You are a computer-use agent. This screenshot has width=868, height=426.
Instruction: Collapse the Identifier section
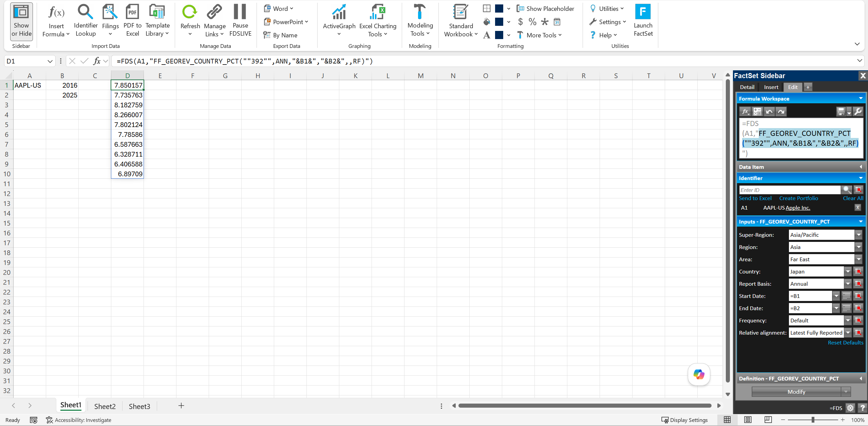861,178
